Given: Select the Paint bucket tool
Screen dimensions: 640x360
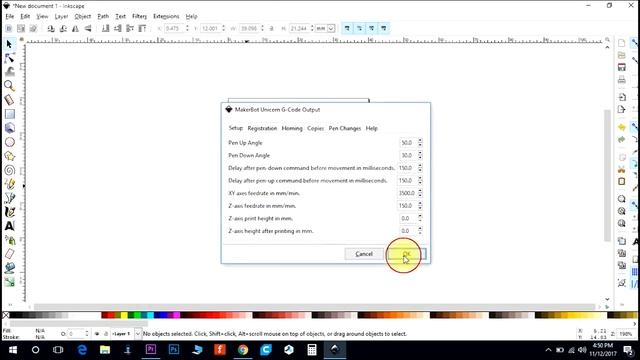Looking at the screenshot, I should coord(9,268).
